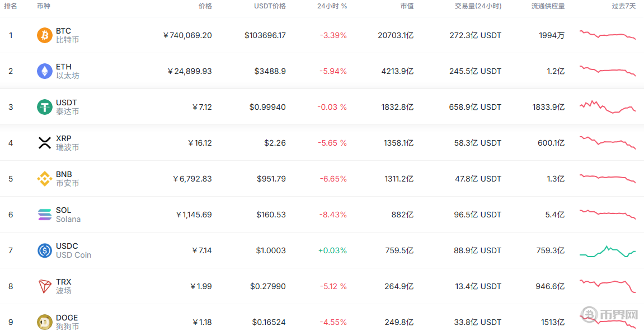
Task: Sort by the 市值 column header
Action: (x=407, y=6)
